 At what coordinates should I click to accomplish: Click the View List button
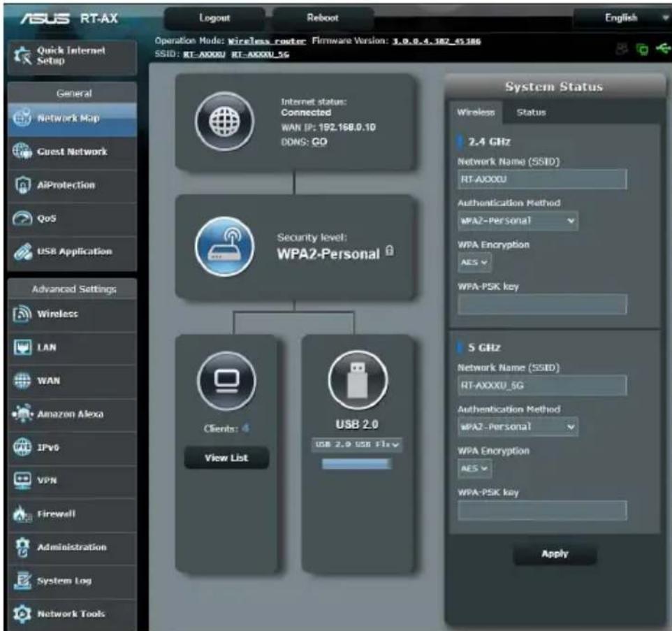pos(226,458)
